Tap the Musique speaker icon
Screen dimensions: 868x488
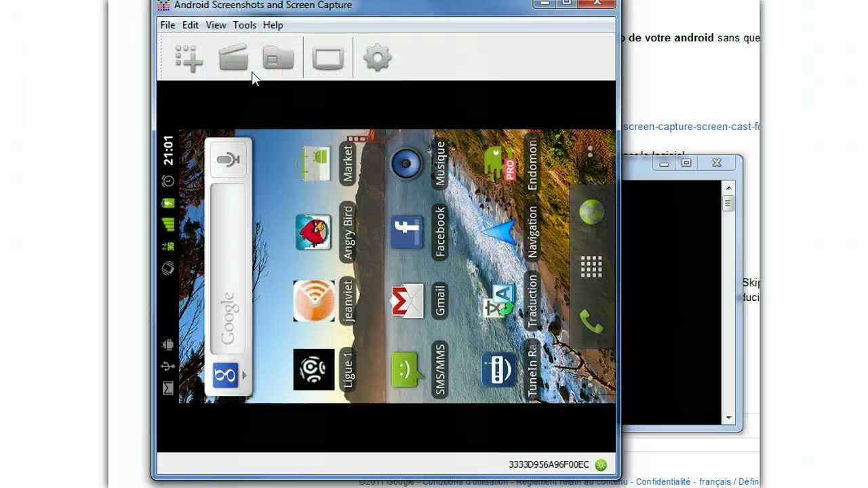pos(407,163)
